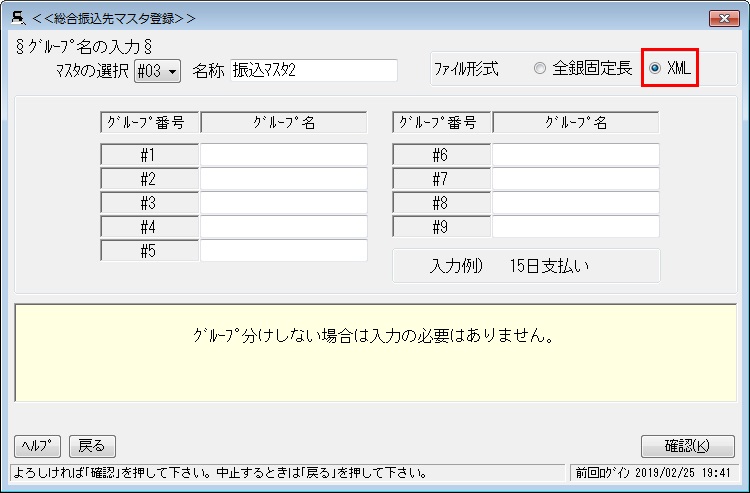Close the 総合振込先マスタ登録 window
Image resolution: width=750 pixels, height=493 pixels.
pos(724,18)
